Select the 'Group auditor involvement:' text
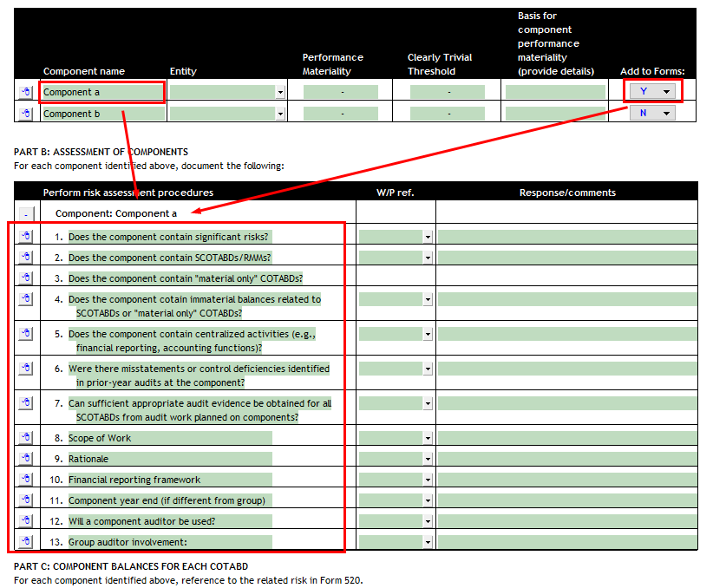 [x=128, y=542]
